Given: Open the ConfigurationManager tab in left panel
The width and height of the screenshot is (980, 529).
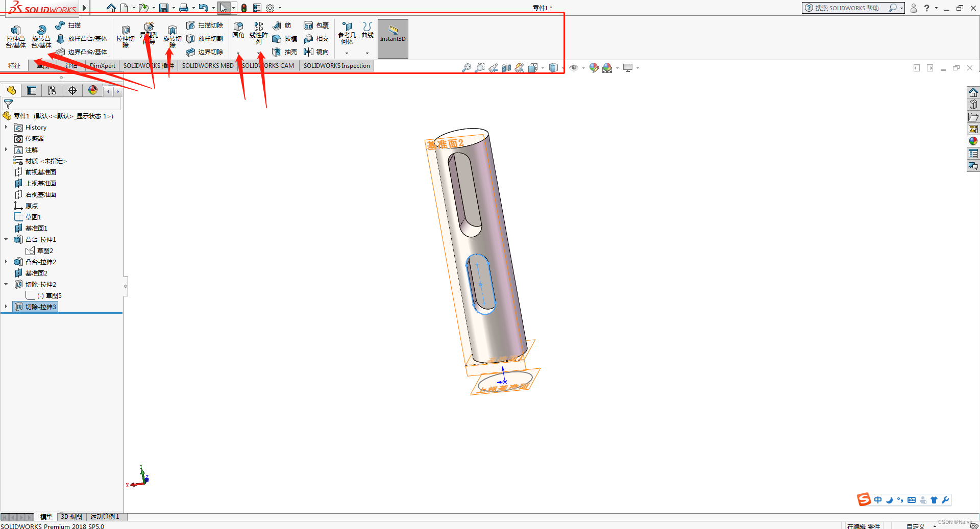Looking at the screenshot, I should pos(52,90).
